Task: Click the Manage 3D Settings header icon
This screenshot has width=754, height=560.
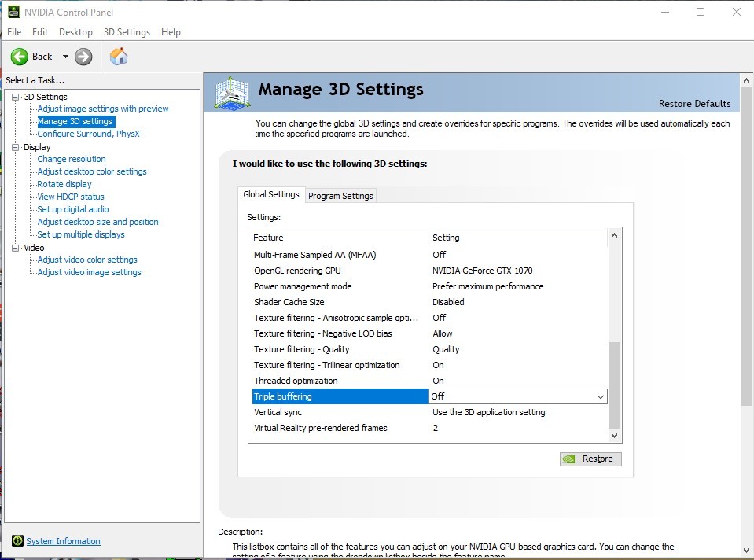Action: (232, 92)
